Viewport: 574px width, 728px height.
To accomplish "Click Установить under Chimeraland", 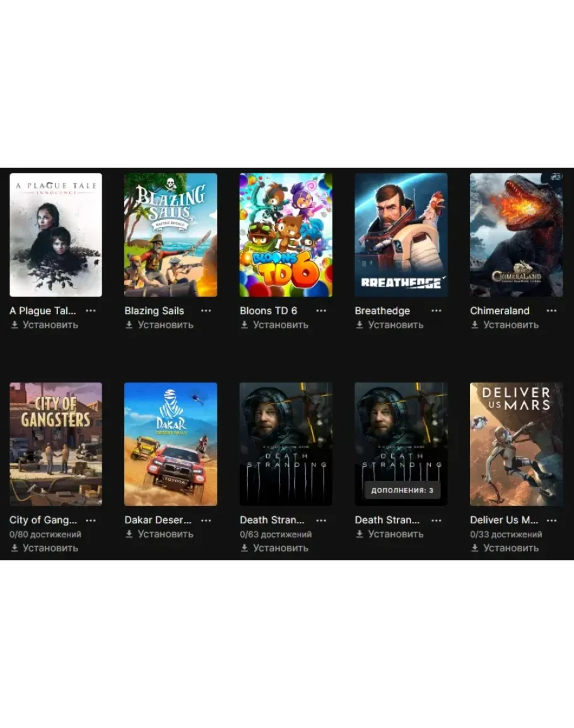I will pyautogui.click(x=505, y=325).
